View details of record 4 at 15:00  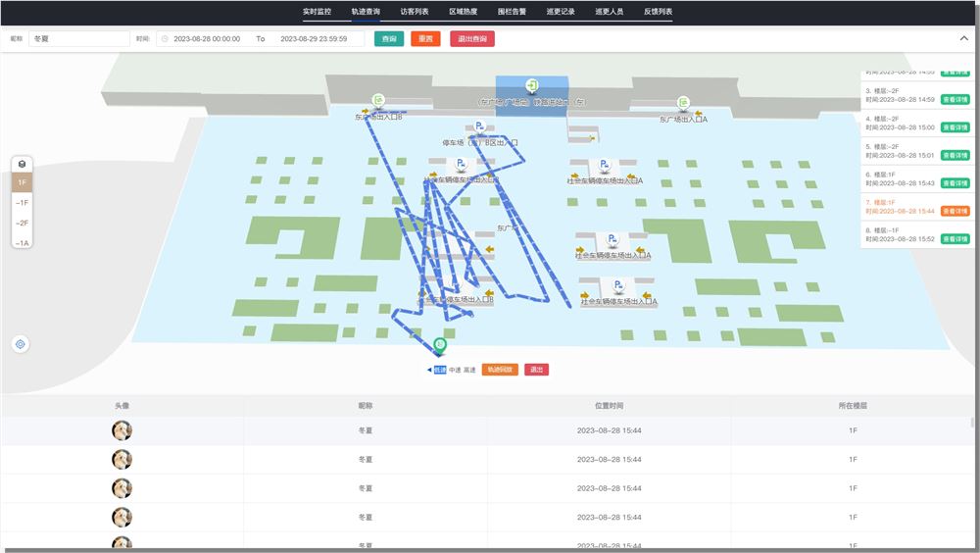coord(955,127)
